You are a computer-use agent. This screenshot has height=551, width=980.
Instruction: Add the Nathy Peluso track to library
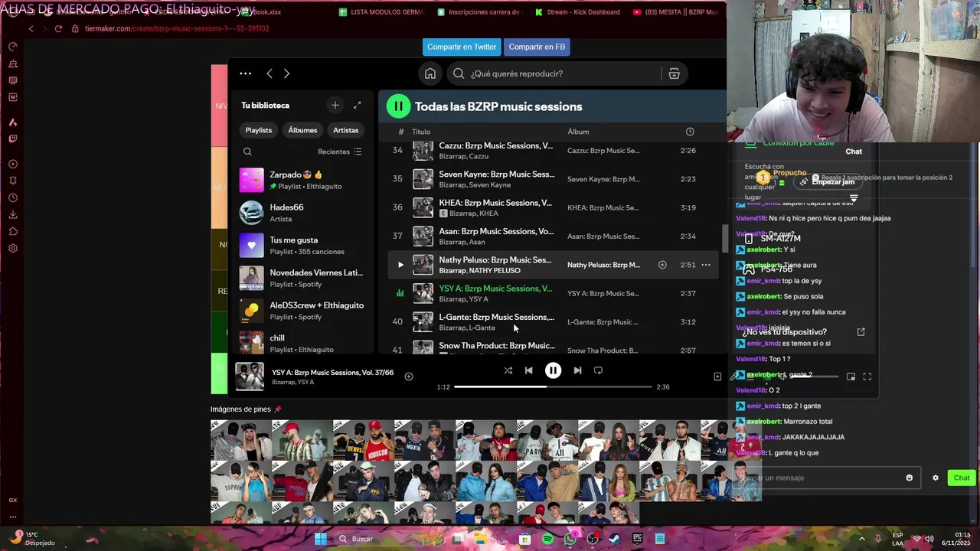662,265
